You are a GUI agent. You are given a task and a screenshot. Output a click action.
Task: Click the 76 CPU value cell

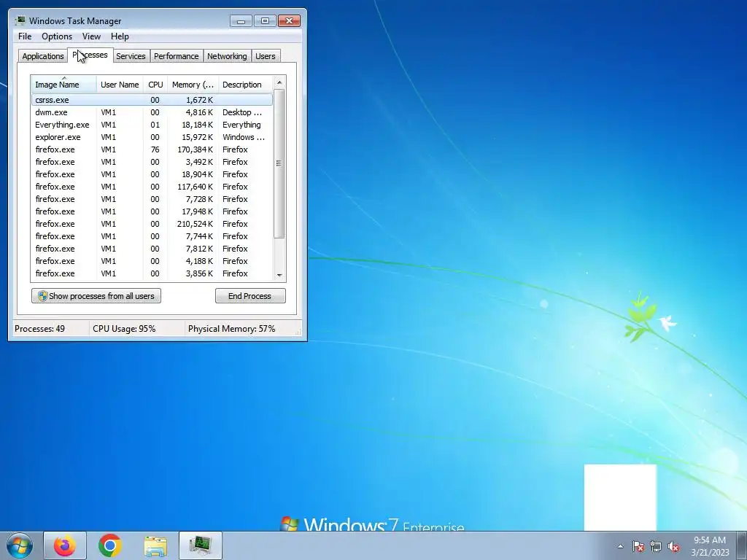click(155, 149)
